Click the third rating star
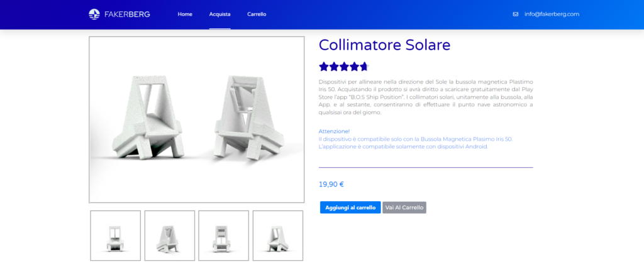Image resolution: width=644 pixels, height=267 pixels. (344, 67)
